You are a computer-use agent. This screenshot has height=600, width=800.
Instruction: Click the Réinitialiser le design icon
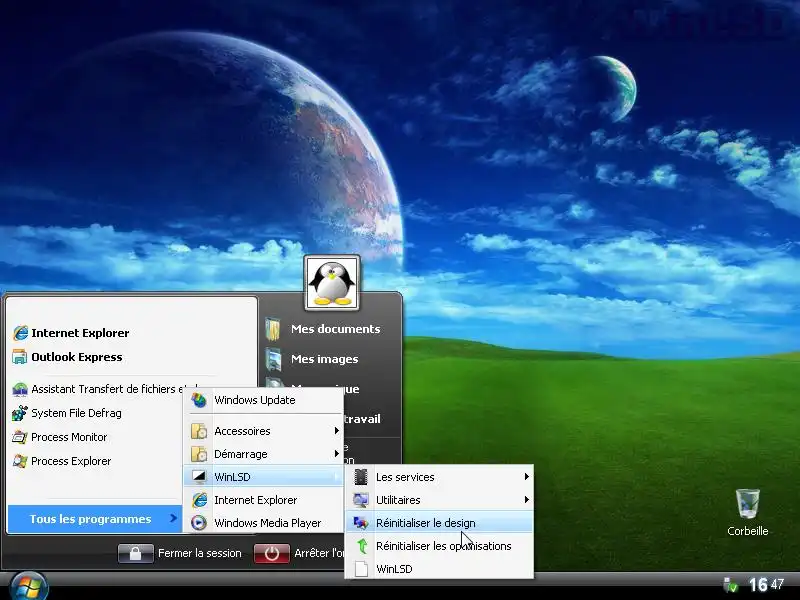pos(361,523)
